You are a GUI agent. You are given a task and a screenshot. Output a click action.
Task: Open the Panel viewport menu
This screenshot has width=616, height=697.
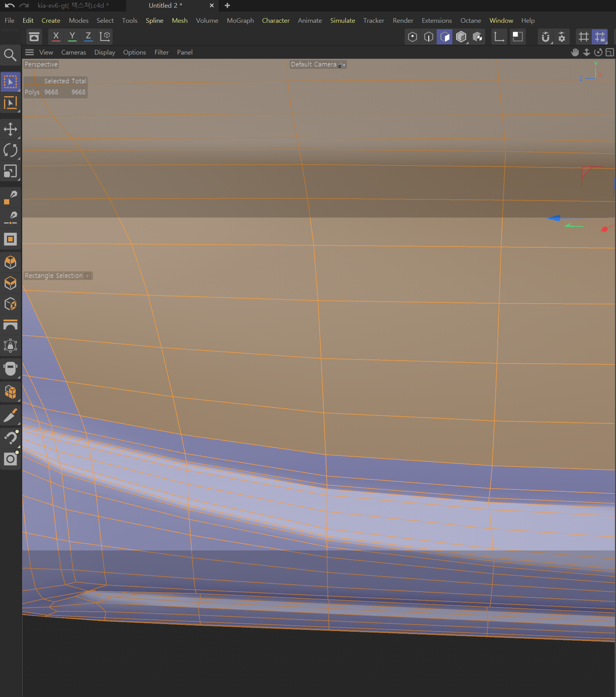point(184,52)
